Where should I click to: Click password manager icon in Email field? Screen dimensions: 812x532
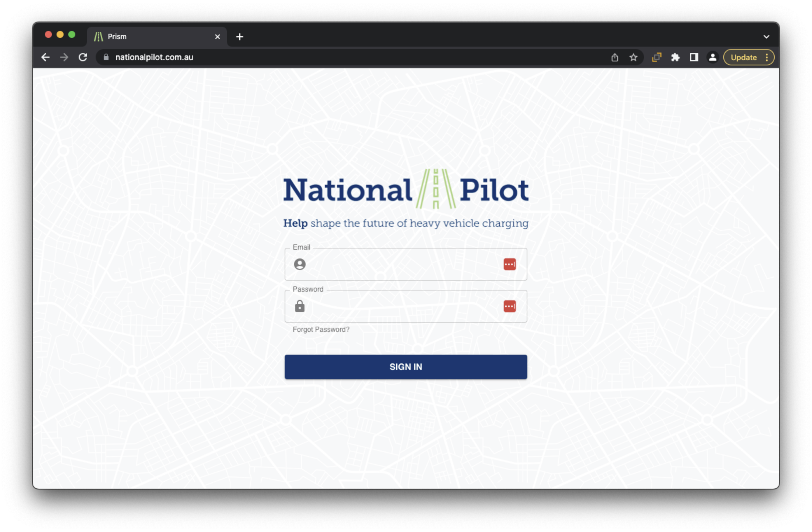[509, 264]
